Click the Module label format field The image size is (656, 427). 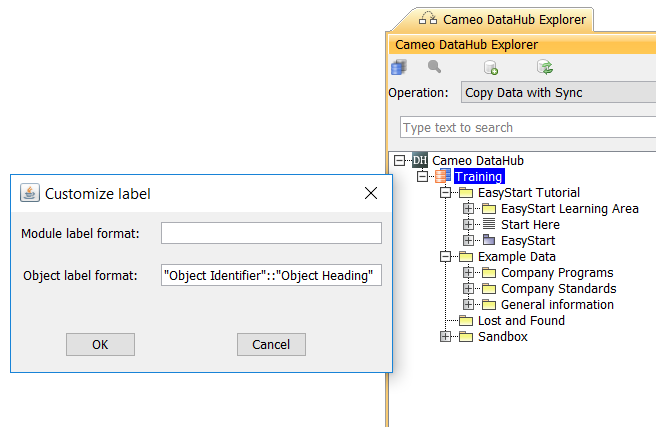271,233
